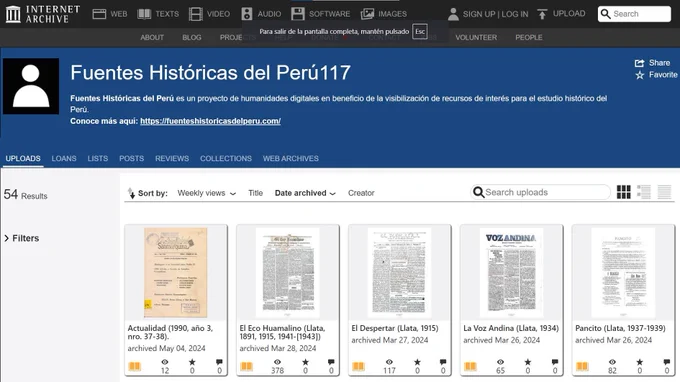
Task: Switch to compact list view
Action: tap(664, 192)
